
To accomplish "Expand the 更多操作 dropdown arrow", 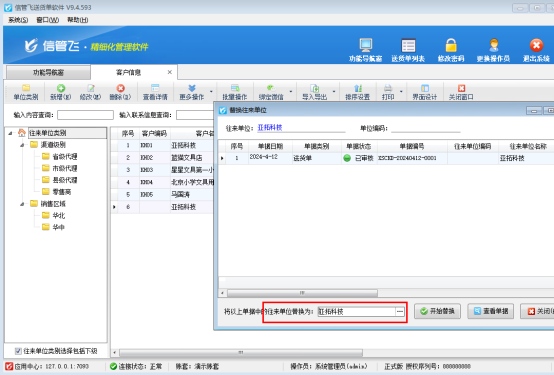I will pyautogui.click(x=211, y=92).
